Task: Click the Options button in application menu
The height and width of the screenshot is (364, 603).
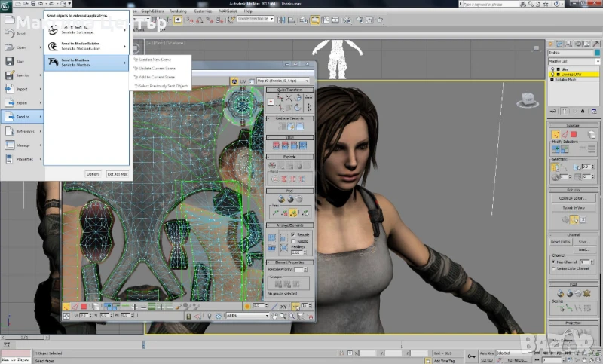Action: click(93, 173)
